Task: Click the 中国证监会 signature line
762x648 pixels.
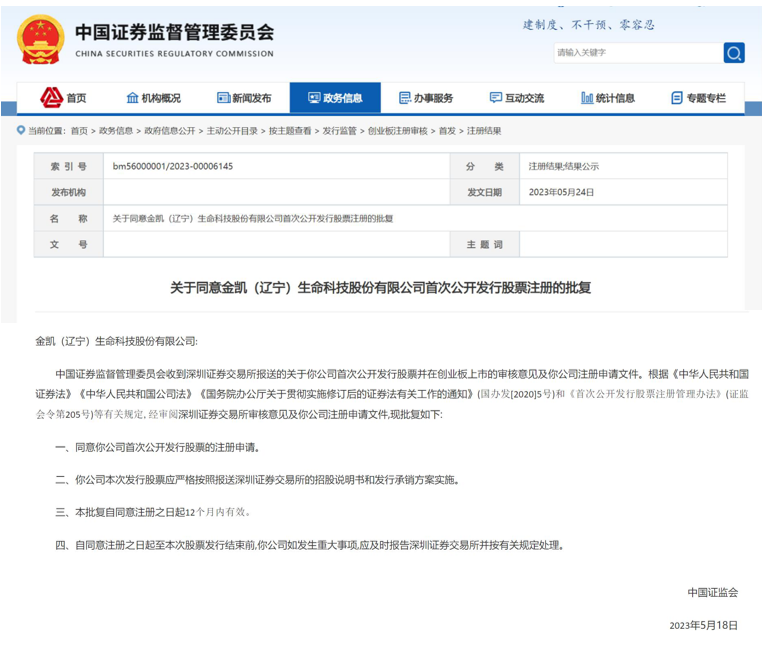Action: tap(713, 593)
